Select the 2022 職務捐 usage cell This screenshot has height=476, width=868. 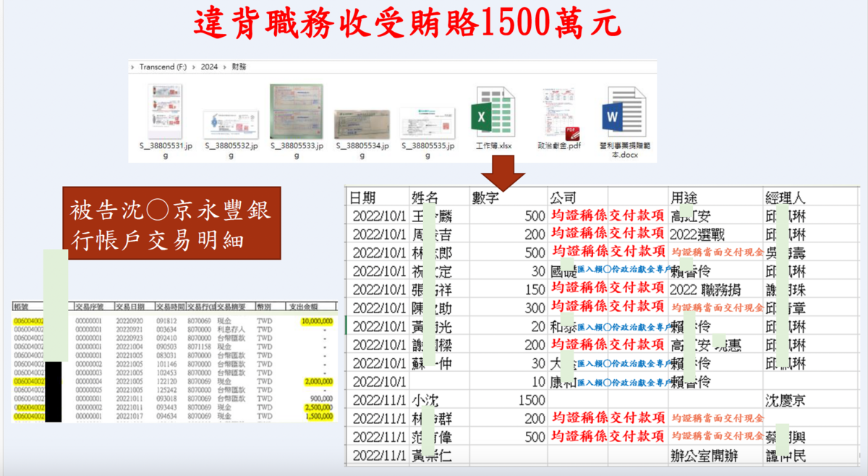[706, 289]
